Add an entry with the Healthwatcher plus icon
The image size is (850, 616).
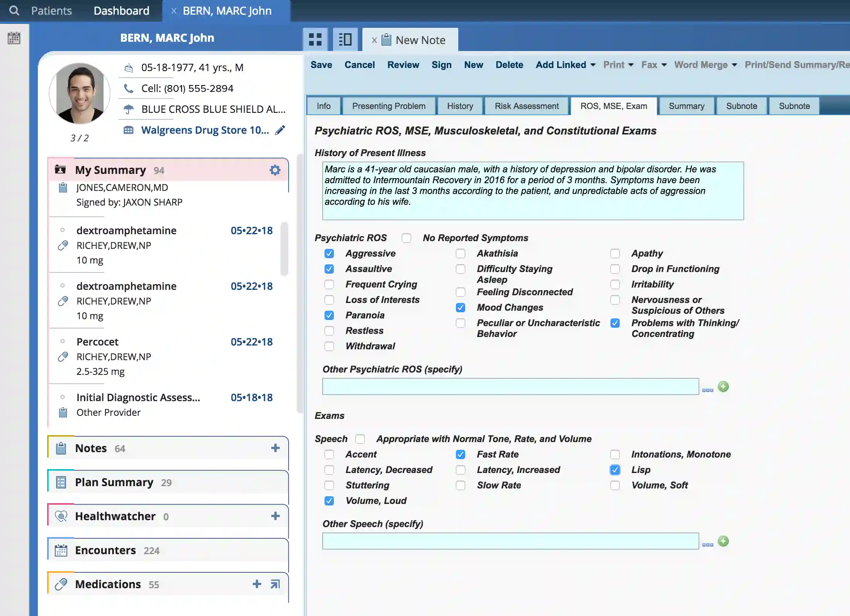pyautogui.click(x=275, y=516)
